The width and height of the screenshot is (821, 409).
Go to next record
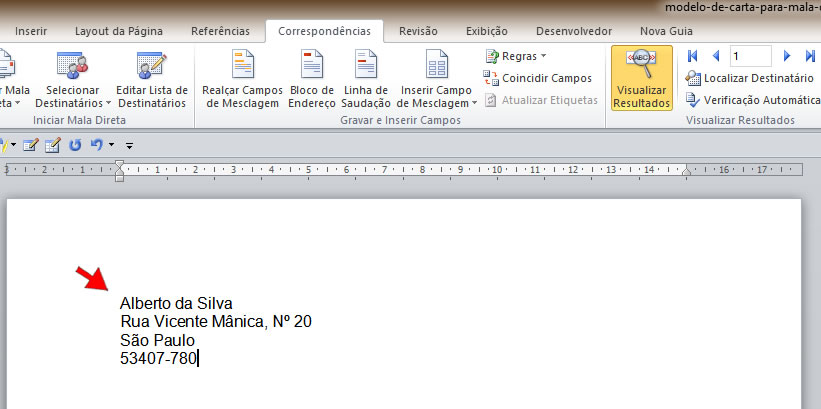[786, 56]
